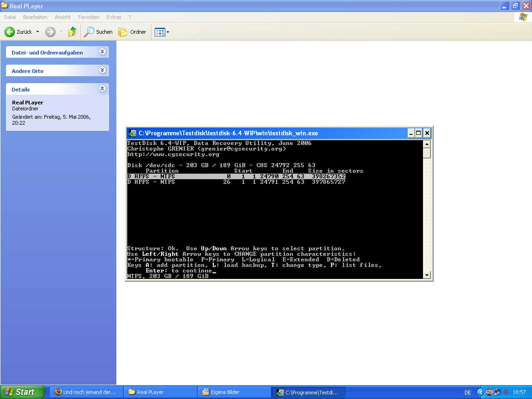The height and width of the screenshot is (399, 532).
Task: Click Details header text
Action: (21, 90)
